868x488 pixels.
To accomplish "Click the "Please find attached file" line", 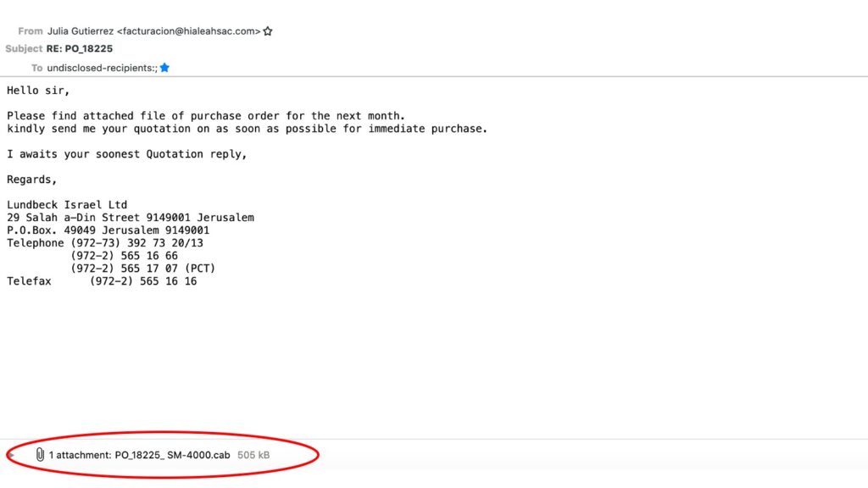I will click(206, 116).
